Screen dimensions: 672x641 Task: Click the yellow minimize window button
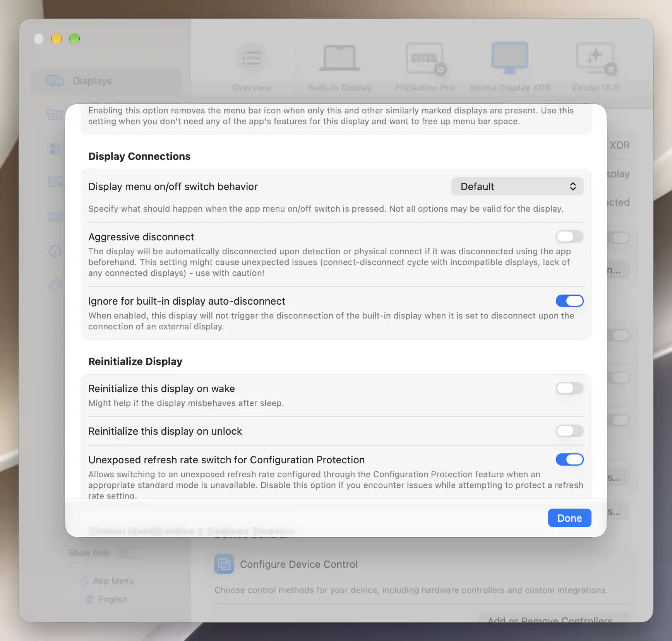57,39
